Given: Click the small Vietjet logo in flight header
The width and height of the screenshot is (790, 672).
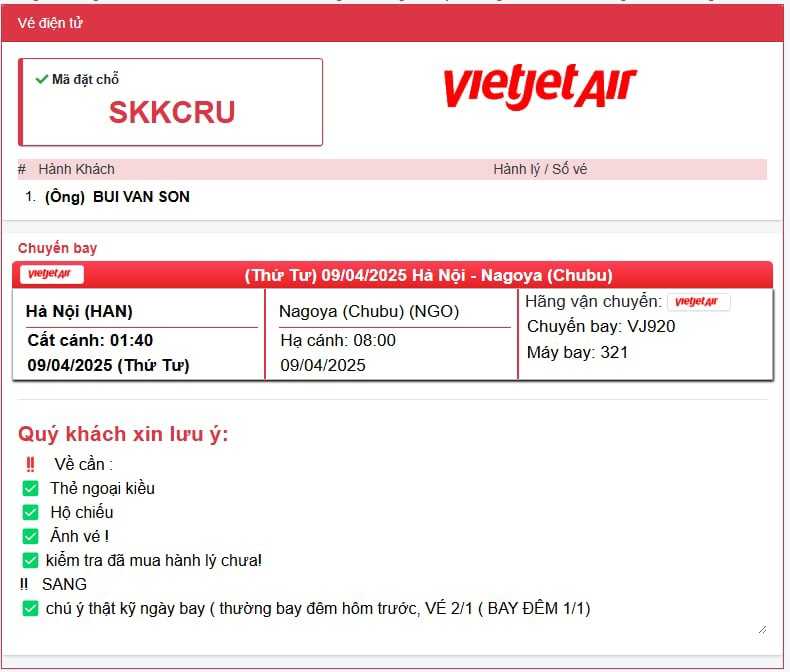Looking at the screenshot, I should coord(52,275).
